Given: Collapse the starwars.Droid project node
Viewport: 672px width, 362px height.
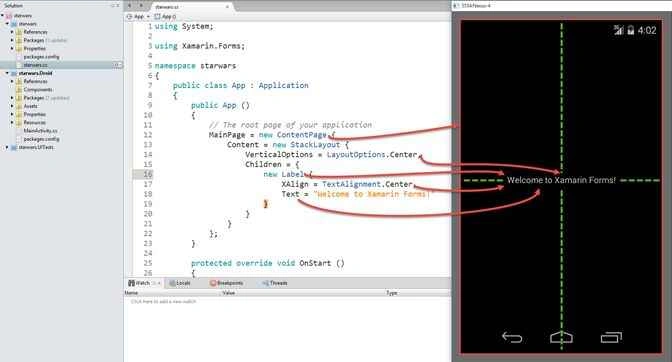Looking at the screenshot, I should click(7, 73).
